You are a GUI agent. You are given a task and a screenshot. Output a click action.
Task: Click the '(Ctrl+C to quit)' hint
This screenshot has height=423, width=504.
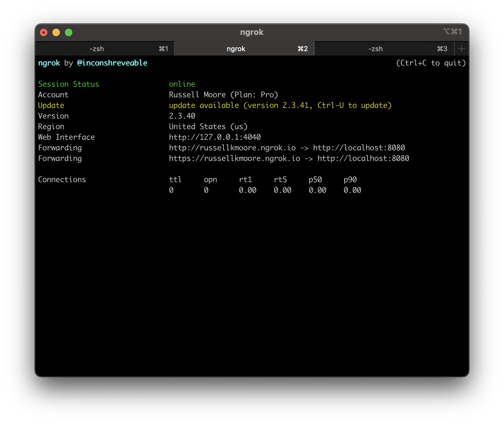point(431,63)
